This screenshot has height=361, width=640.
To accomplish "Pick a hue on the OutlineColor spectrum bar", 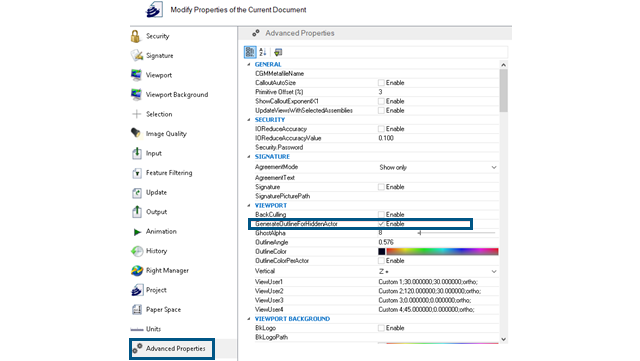I will 442,252.
